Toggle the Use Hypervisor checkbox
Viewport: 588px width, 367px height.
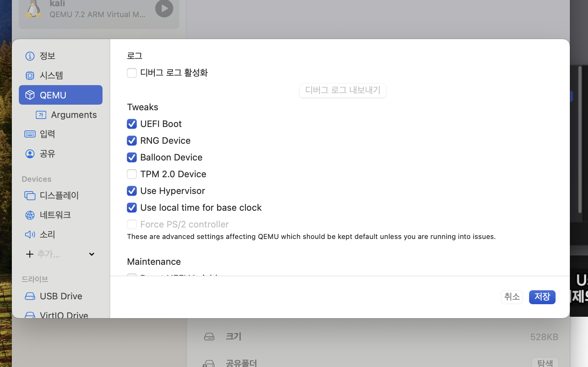pyautogui.click(x=132, y=191)
